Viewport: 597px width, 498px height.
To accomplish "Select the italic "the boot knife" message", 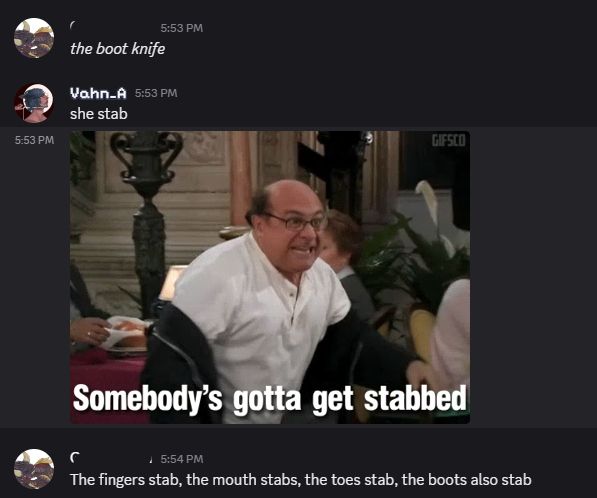I will click(117, 49).
